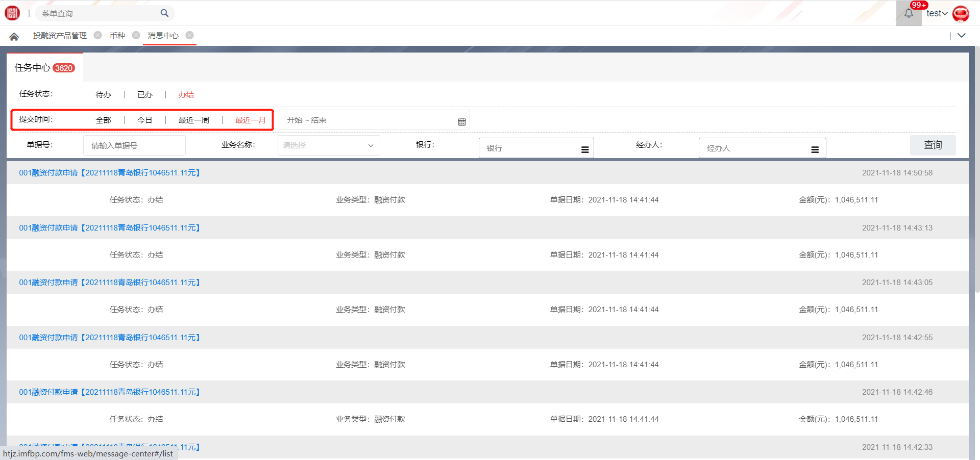Click the 99+ notification badge

coord(919,5)
